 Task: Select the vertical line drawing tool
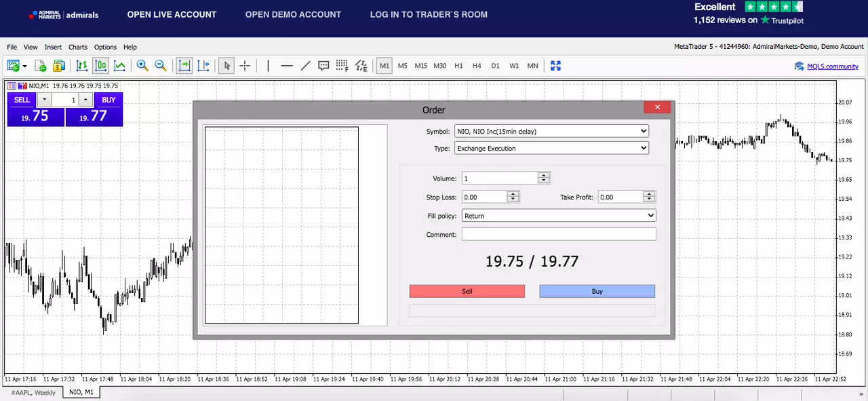[269, 66]
